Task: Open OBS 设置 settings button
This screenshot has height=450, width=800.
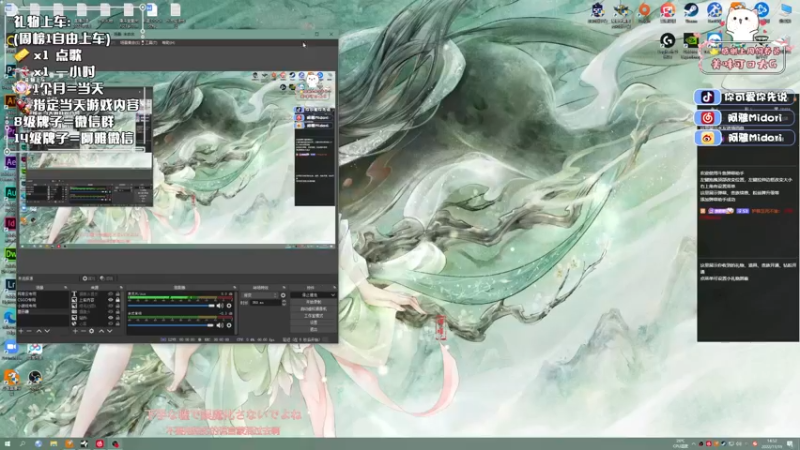Action: [x=313, y=322]
